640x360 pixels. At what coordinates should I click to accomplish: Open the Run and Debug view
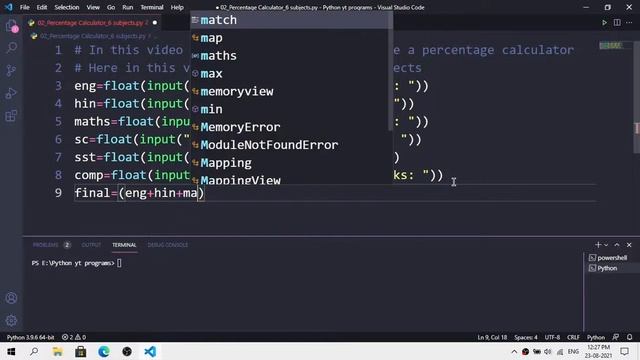[x=11, y=93]
